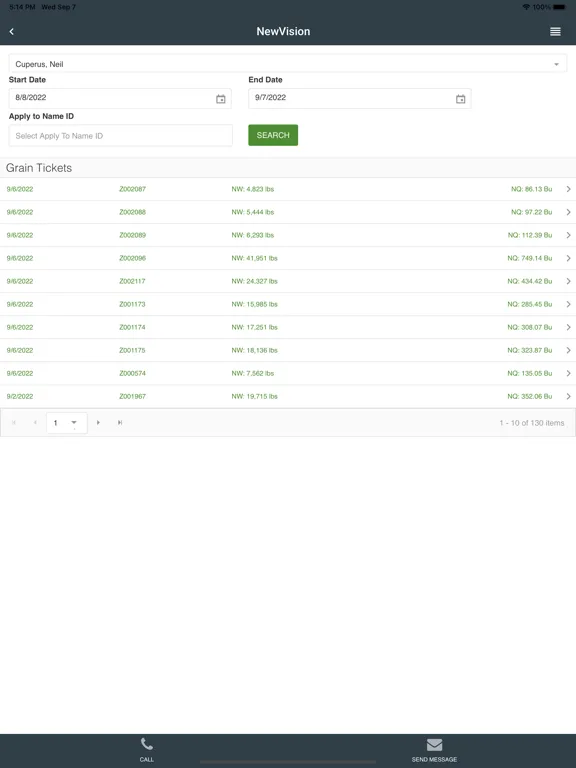This screenshot has height=768, width=576.
Task: Select ticket number Z001967
Action: (132, 396)
